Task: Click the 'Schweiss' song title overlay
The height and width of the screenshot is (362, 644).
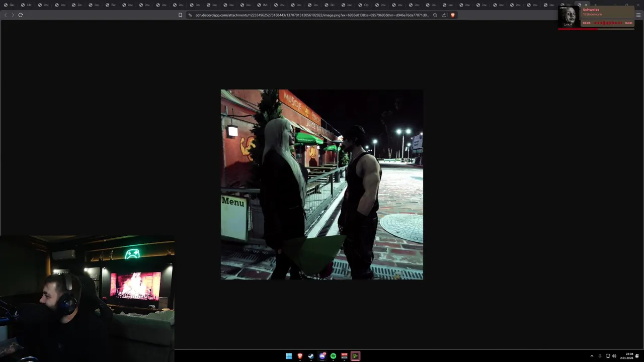Action: (x=591, y=10)
